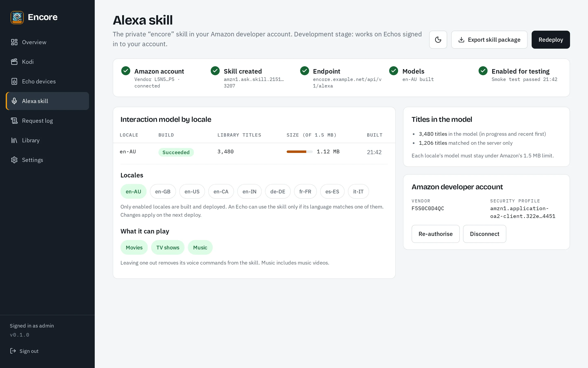Toggle the TV shows playback chip
This screenshot has height=368, width=588.
[168, 248]
